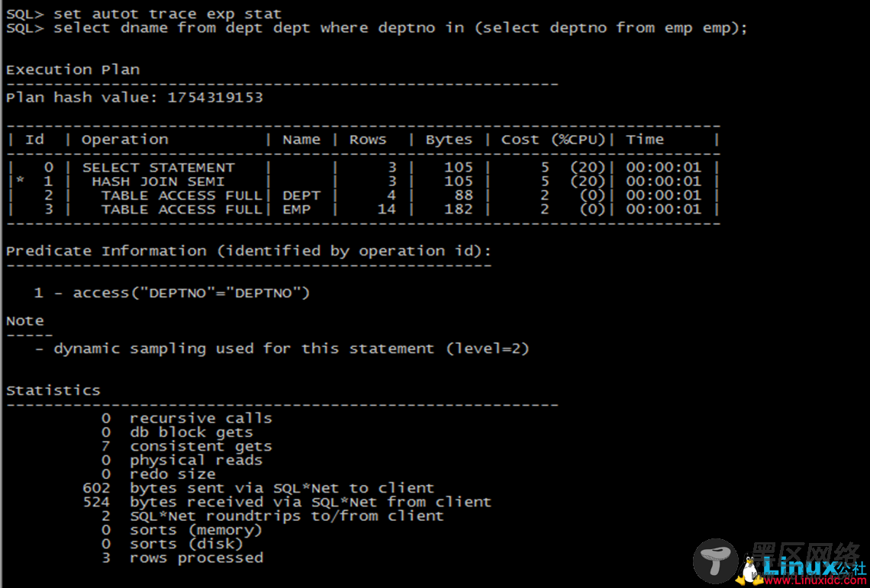Click the blue Linux logo text
The image size is (870, 588).
[x=798, y=566]
